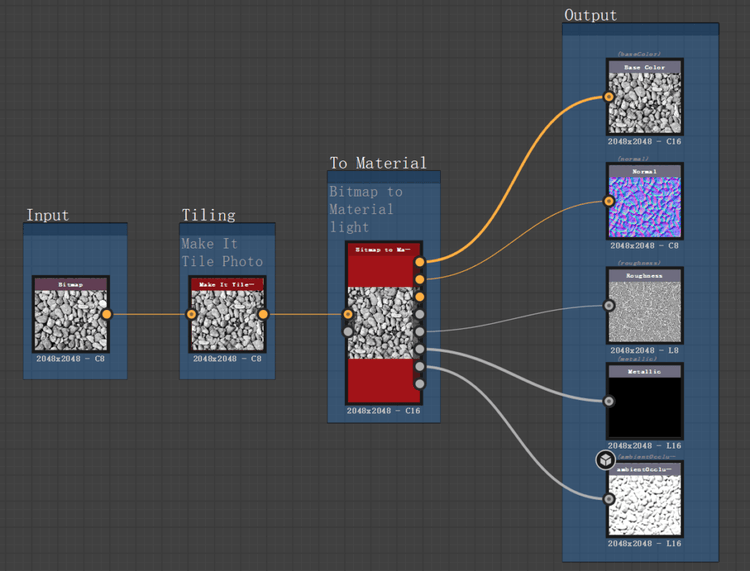
Task: Click the Make It Tile node's input connector
Action: click(191, 314)
